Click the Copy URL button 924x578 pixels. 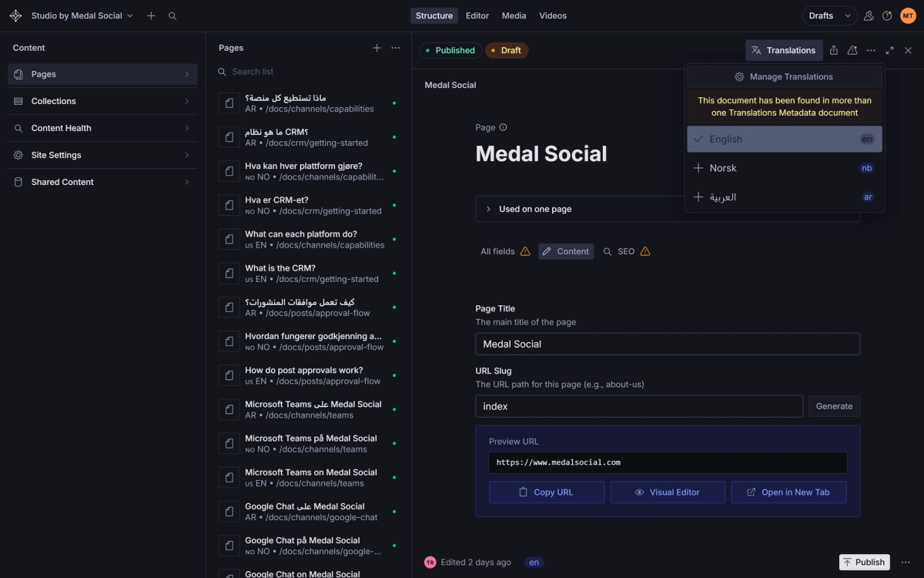click(x=547, y=492)
